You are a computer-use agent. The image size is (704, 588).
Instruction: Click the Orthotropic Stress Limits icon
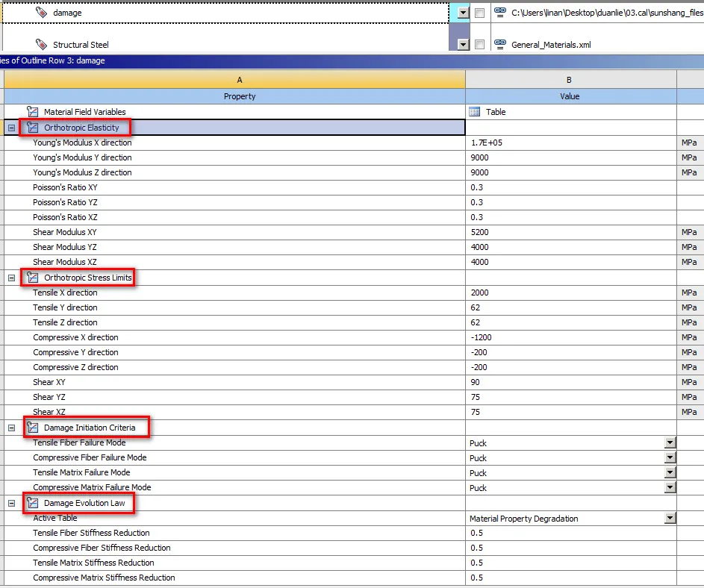click(x=33, y=278)
